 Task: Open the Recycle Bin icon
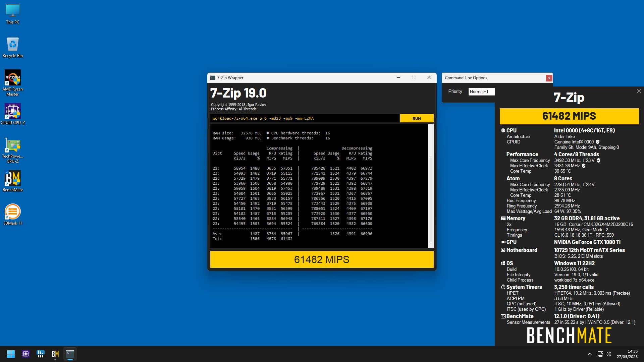tap(13, 47)
